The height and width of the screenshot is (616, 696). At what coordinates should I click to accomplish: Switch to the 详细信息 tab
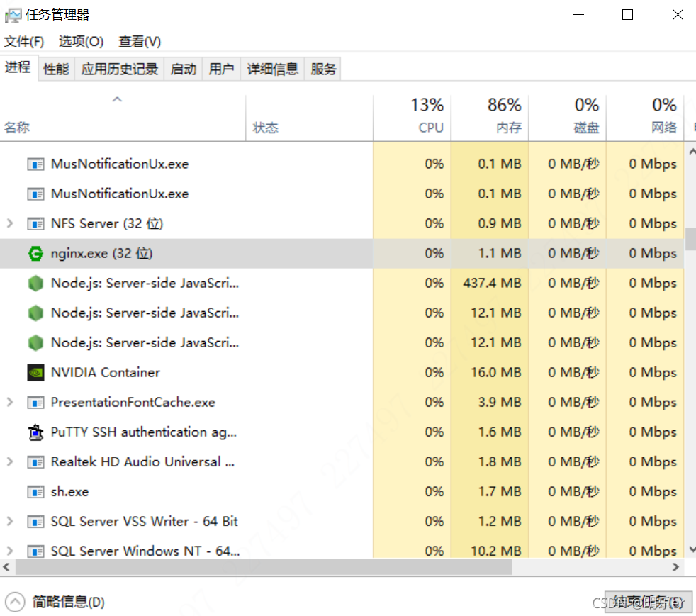(273, 69)
